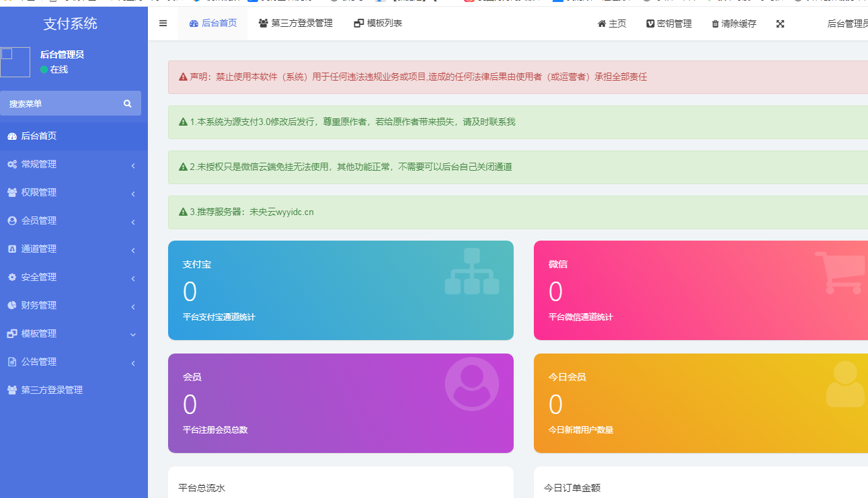This screenshot has height=498, width=868.
Task: Collapse the sidebar using the hamburger icon
Action: point(162,22)
